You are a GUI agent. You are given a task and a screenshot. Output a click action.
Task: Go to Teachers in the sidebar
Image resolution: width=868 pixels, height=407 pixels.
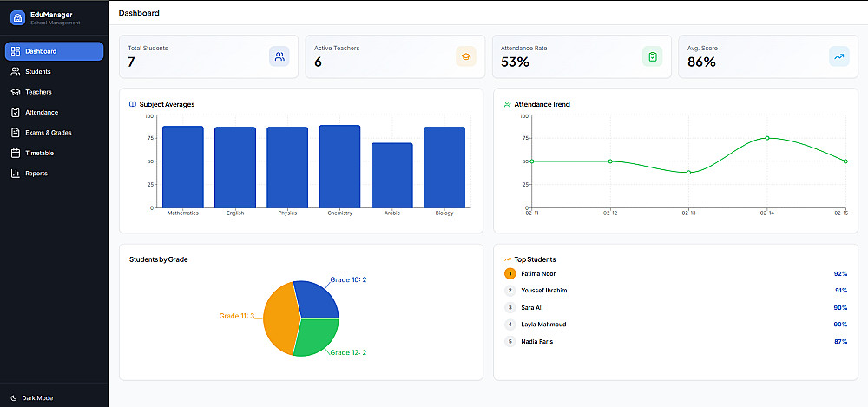[54, 92]
